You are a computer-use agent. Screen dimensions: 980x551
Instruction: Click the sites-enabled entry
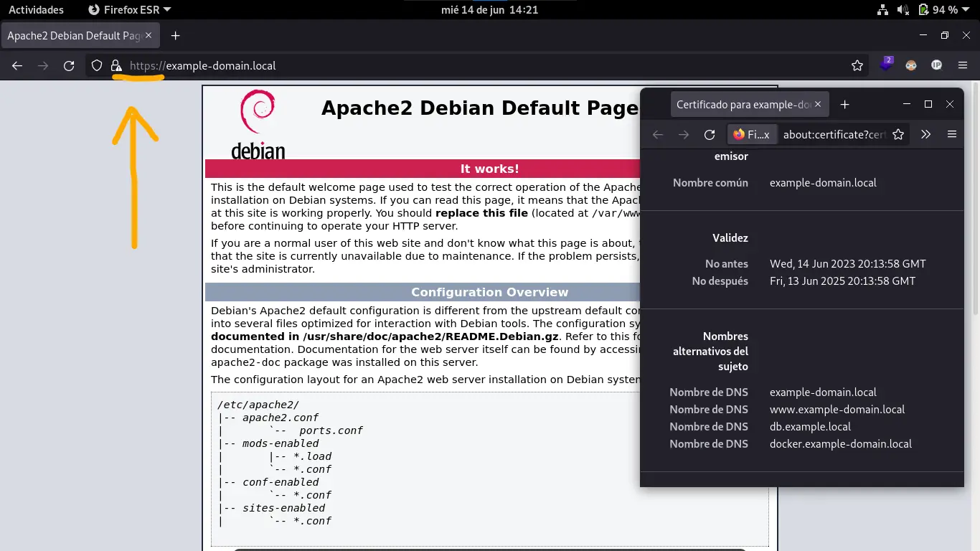pos(283,508)
